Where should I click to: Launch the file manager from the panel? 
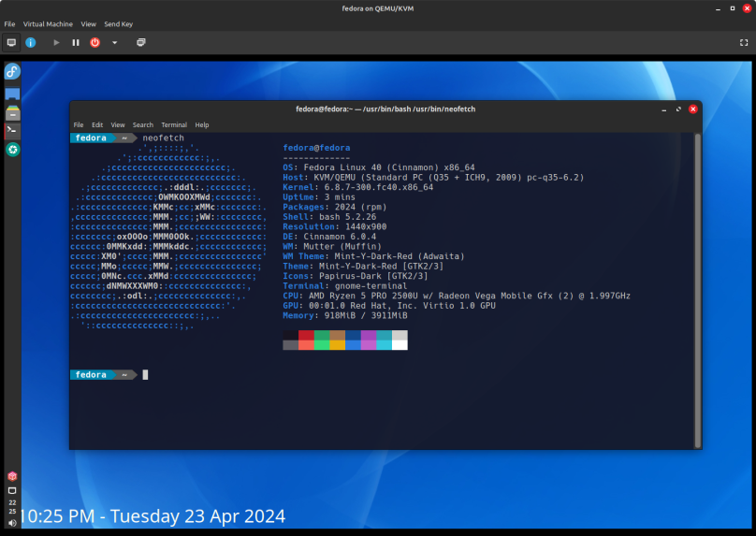tap(12, 113)
